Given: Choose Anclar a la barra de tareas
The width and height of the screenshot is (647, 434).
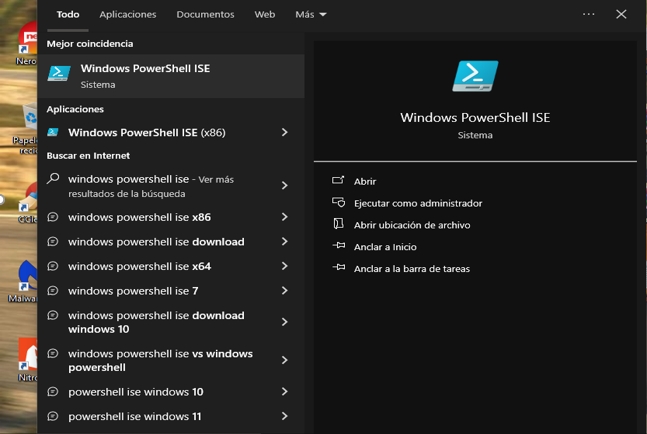Looking at the screenshot, I should tap(412, 269).
